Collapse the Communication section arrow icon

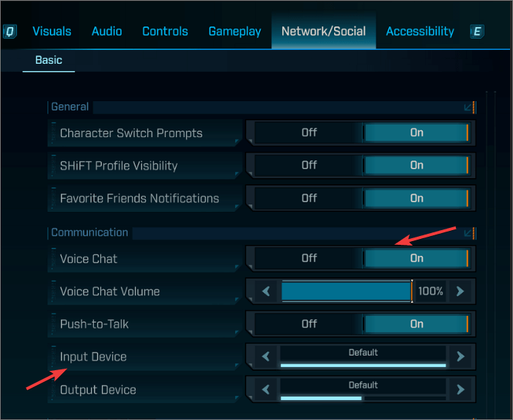coord(468,233)
